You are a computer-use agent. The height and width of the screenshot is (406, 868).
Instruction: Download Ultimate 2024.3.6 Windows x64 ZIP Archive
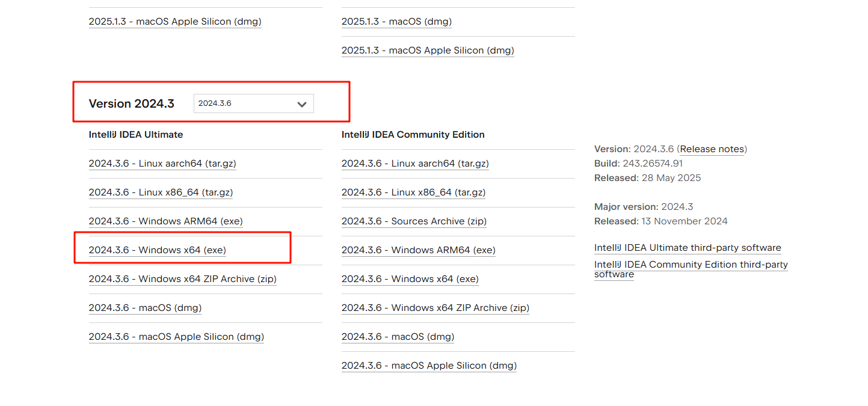(182, 279)
